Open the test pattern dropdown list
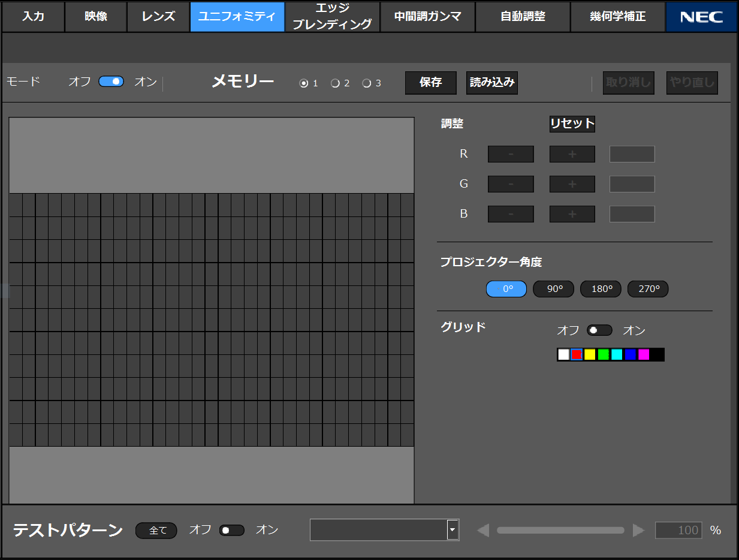Image resolution: width=739 pixels, height=560 pixels. 453,530
